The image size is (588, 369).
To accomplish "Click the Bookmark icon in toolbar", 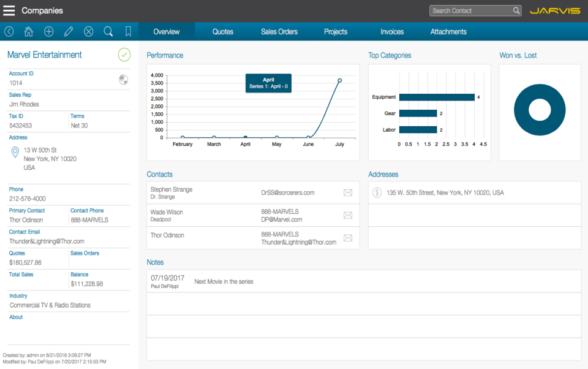I will click(127, 31).
